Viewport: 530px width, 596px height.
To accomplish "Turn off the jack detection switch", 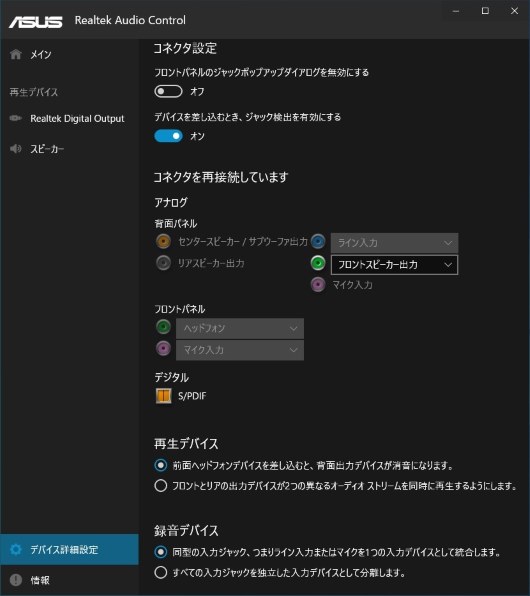I will tap(168, 136).
